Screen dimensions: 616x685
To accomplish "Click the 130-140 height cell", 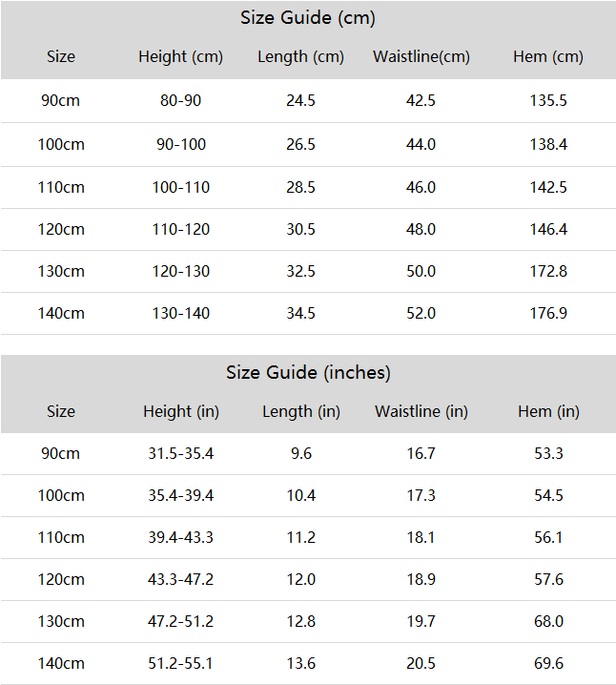I will coord(181,313).
